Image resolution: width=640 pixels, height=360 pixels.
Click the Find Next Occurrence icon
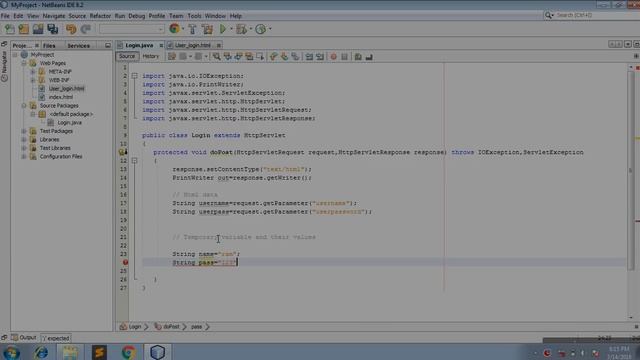tap(238, 57)
